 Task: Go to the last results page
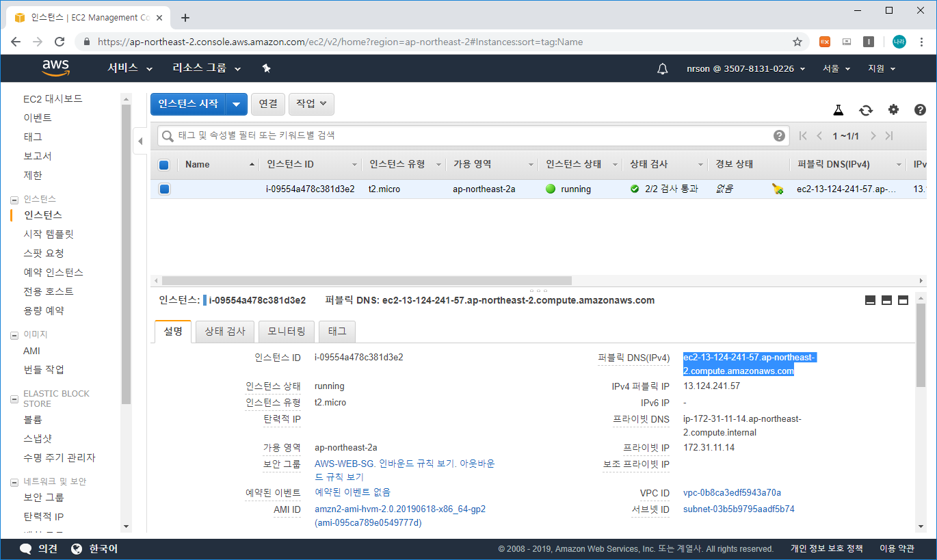889,136
